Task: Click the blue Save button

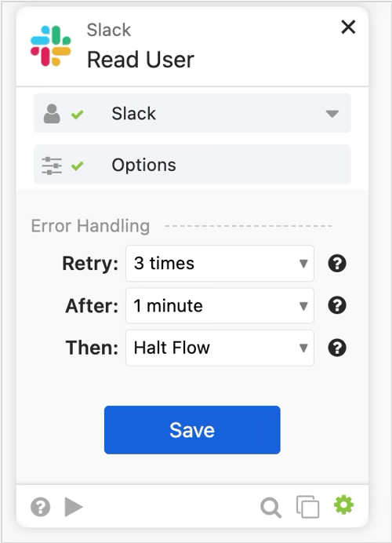Action: (x=192, y=430)
